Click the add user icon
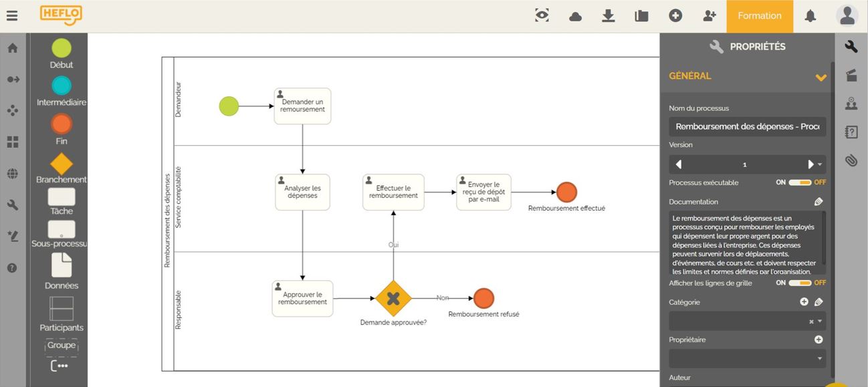Screen dimensions: 868x387 710,15
